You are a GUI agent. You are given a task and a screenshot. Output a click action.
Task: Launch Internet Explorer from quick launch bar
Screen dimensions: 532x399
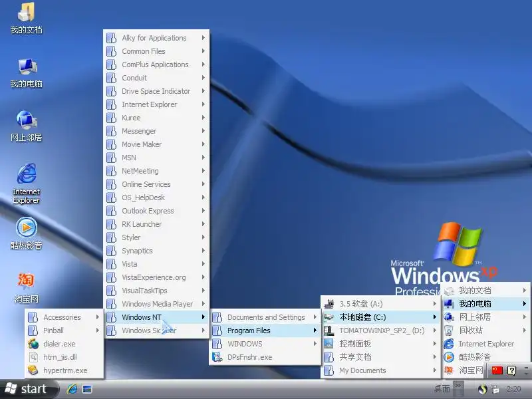click(72, 389)
